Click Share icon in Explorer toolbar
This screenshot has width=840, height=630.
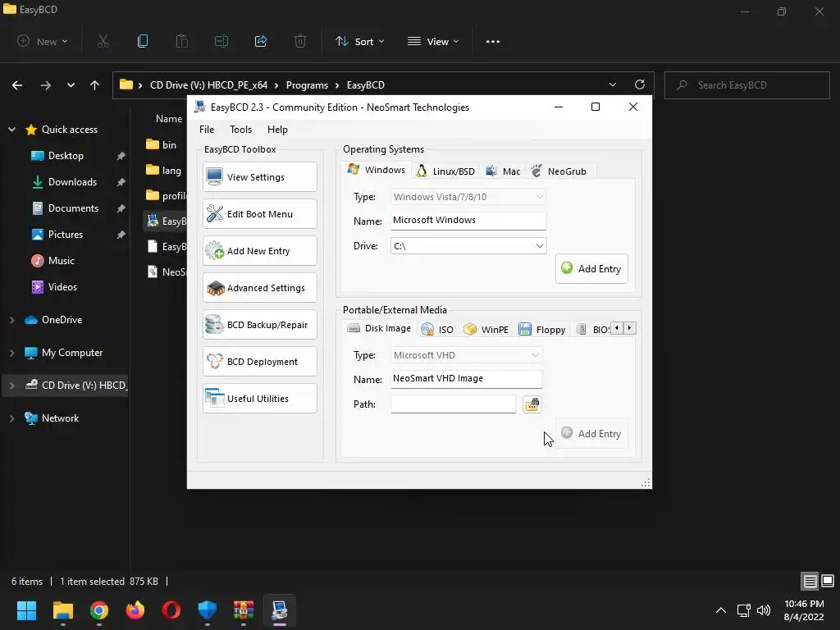(x=261, y=41)
